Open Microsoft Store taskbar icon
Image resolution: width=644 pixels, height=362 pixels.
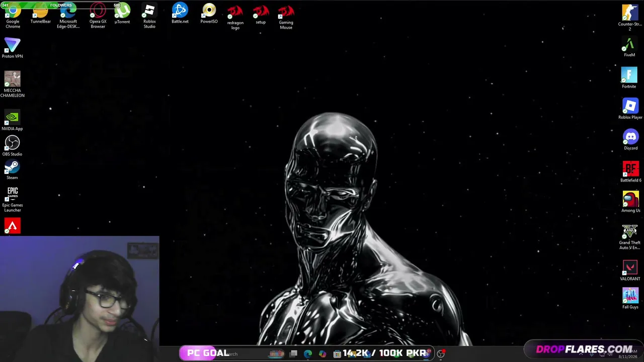337,354
